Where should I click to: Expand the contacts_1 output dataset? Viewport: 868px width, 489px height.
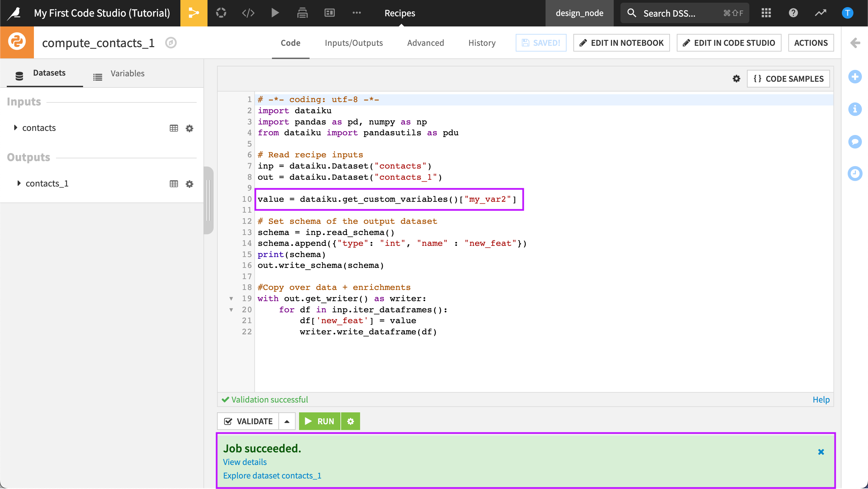coord(19,183)
